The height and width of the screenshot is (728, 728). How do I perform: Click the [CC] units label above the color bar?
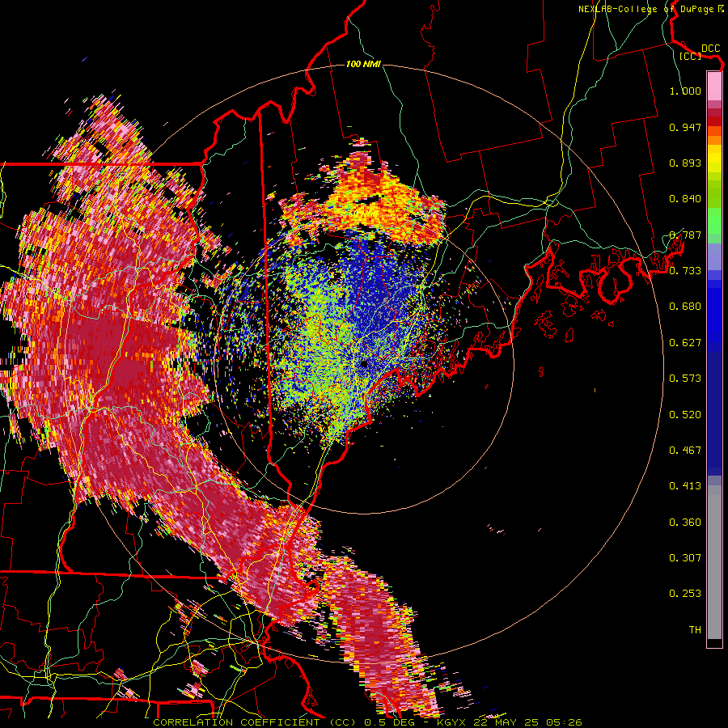pos(690,57)
